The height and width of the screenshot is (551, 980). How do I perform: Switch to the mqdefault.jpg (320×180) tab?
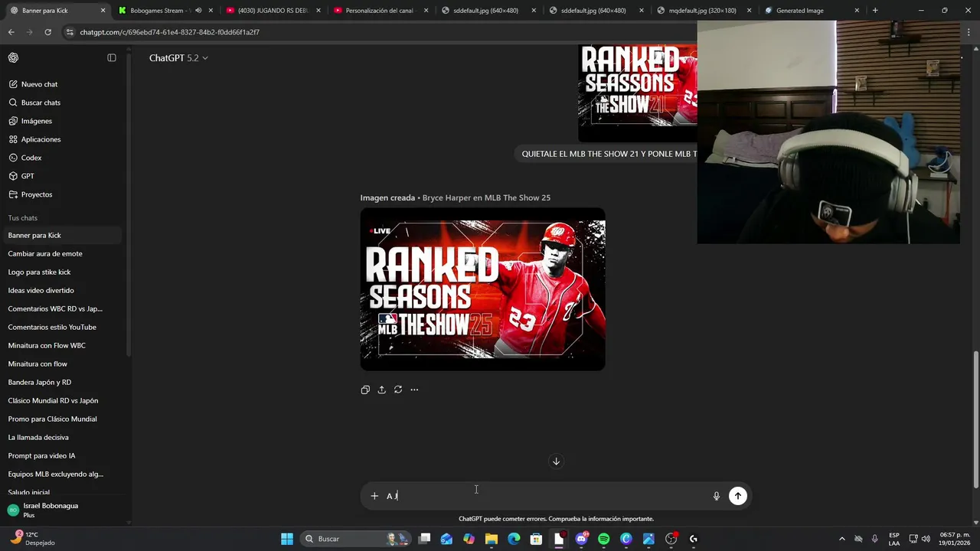(x=703, y=11)
